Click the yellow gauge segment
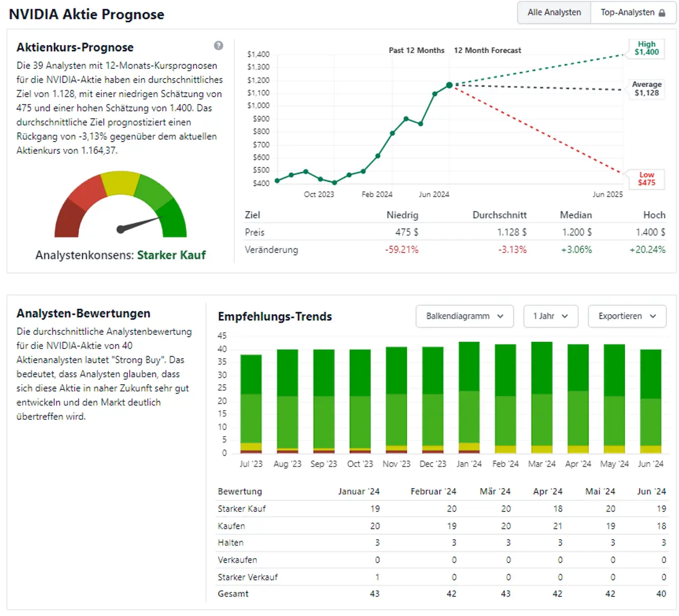This screenshot has width=679, height=616. click(121, 183)
